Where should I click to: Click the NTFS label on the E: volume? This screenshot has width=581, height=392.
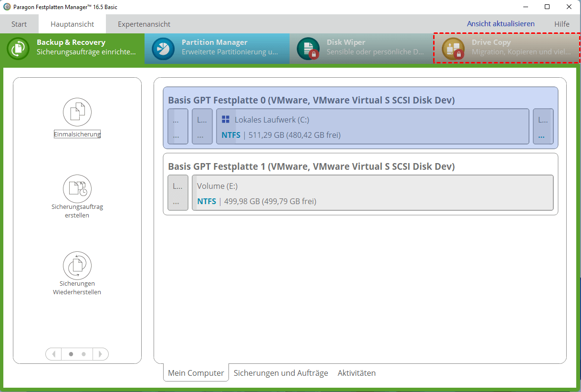207,201
